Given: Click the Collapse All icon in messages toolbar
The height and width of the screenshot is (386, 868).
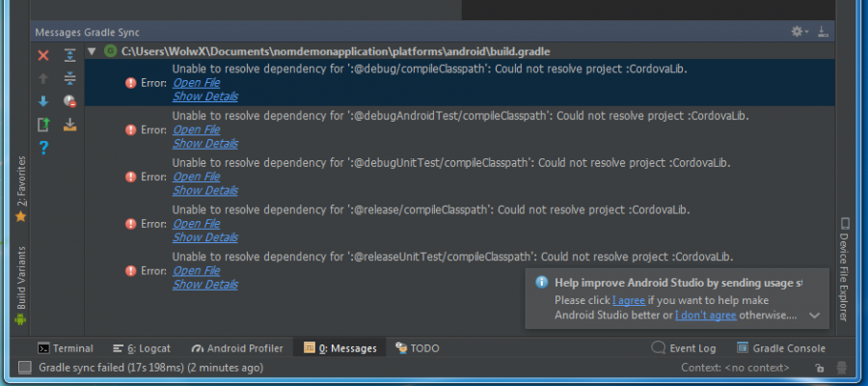Looking at the screenshot, I should [69, 78].
